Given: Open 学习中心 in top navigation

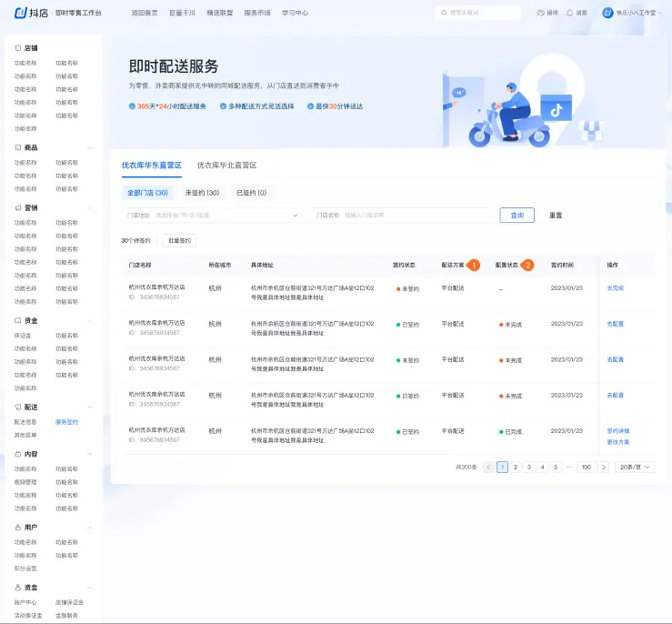Looking at the screenshot, I should 295,13.
